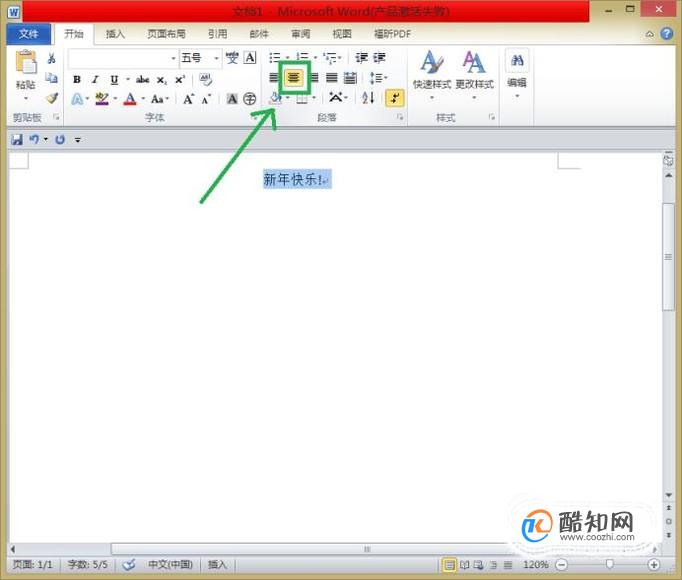Switch to the View (视图) tab
This screenshot has height=580, width=682.
point(342,34)
